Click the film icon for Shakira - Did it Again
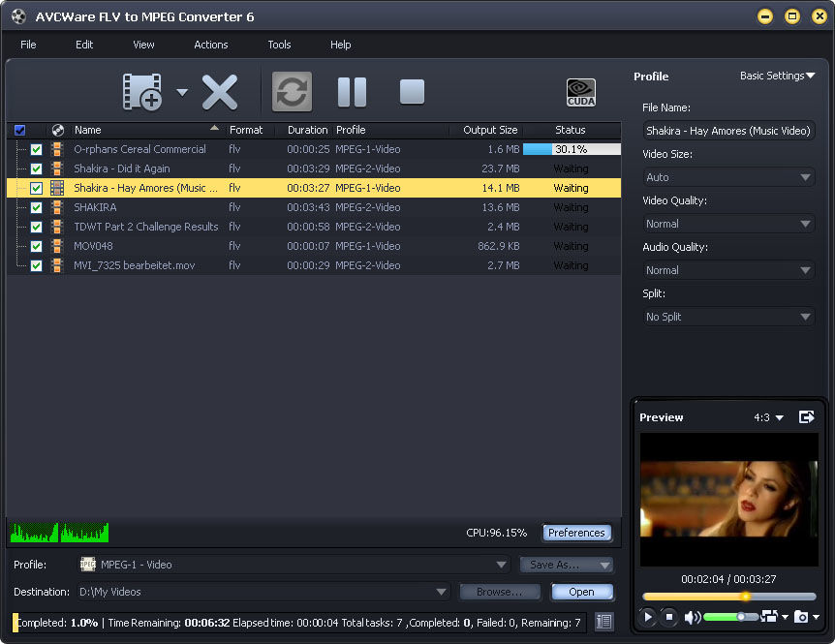 57,169
